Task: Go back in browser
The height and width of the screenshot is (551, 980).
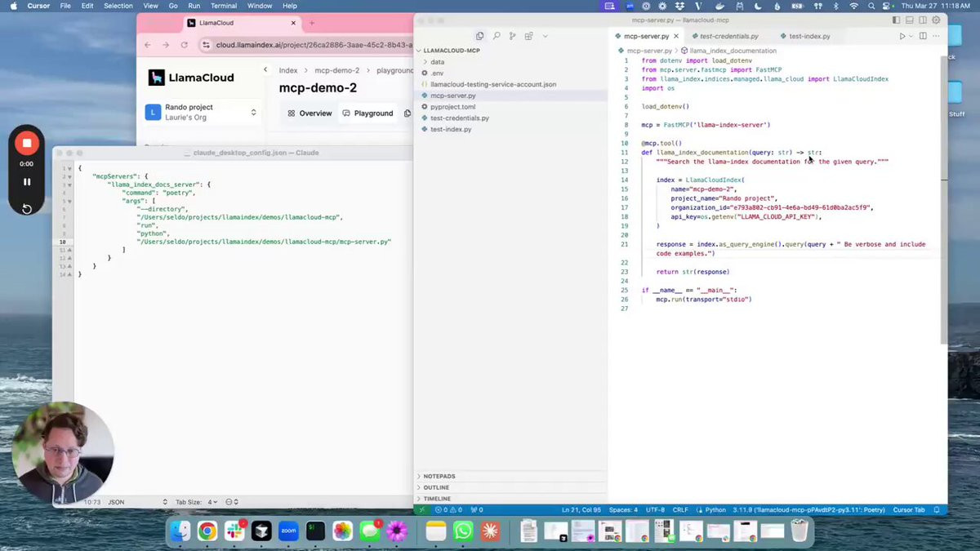Action: [x=148, y=45]
